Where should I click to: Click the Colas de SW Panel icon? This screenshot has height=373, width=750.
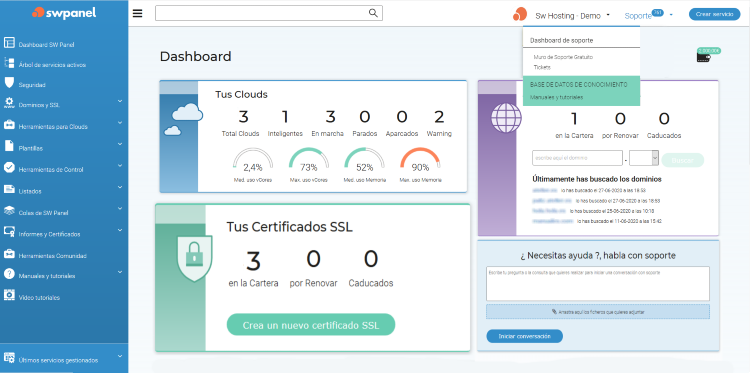click(9, 210)
